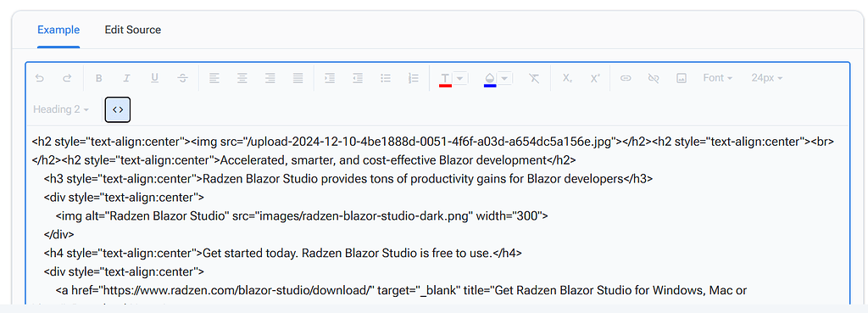Viewport: 868px width, 313px height.
Task: Insert a bulleted list
Action: pyautogui.click(x=386, y=78)
